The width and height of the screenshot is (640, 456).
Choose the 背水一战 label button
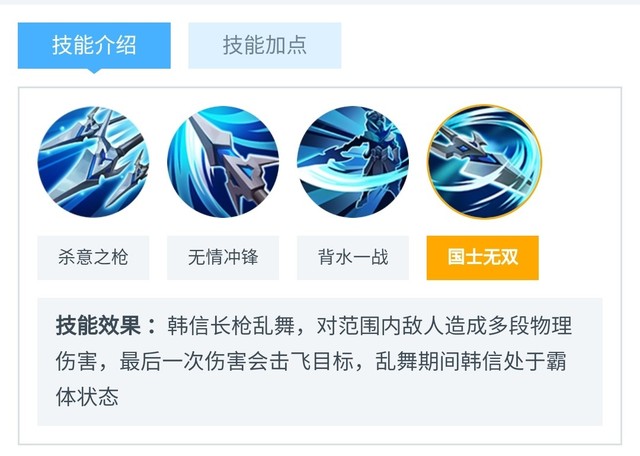click(353, 258)
